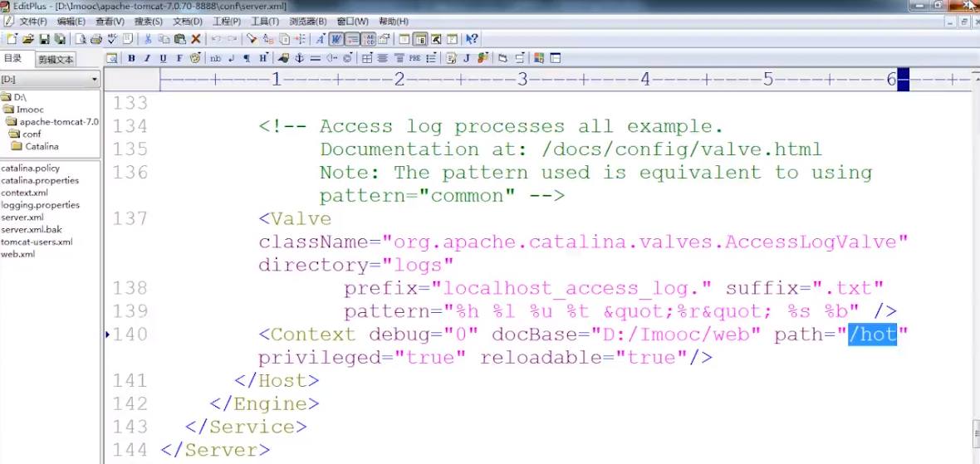Redo the last undone edit
This screenshot has height=464, width=980.
tap(232, 39)
